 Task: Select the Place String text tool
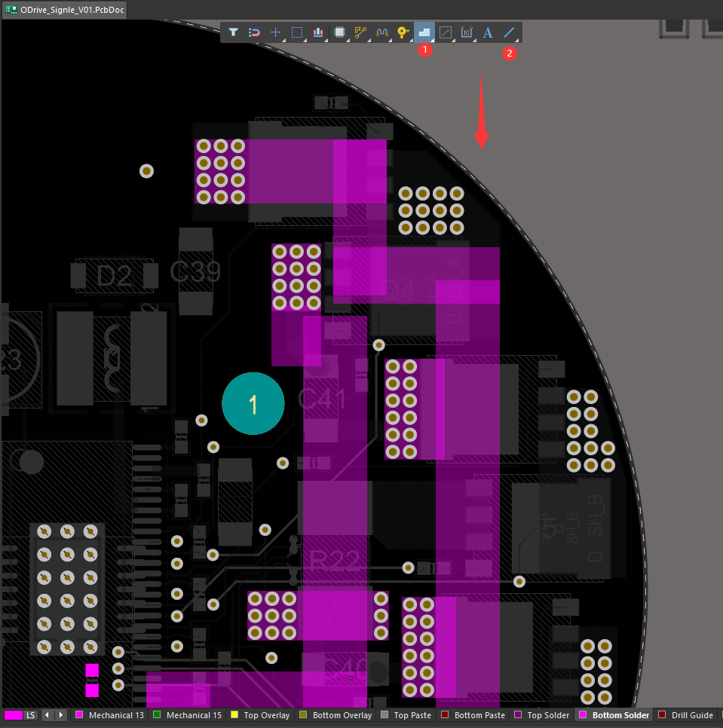(x=488, y=32)
